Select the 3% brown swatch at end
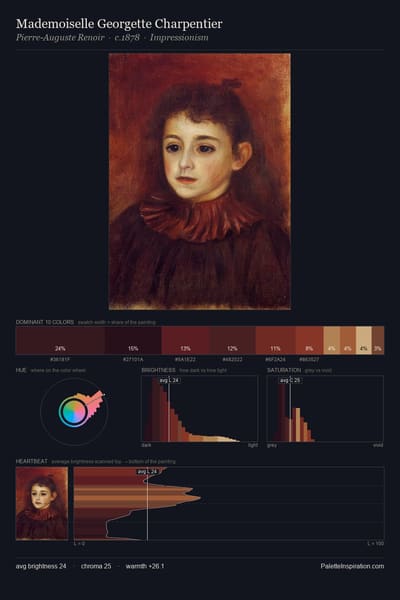The image size is (400, 600). pyautogui.click(x=378, y=340)
